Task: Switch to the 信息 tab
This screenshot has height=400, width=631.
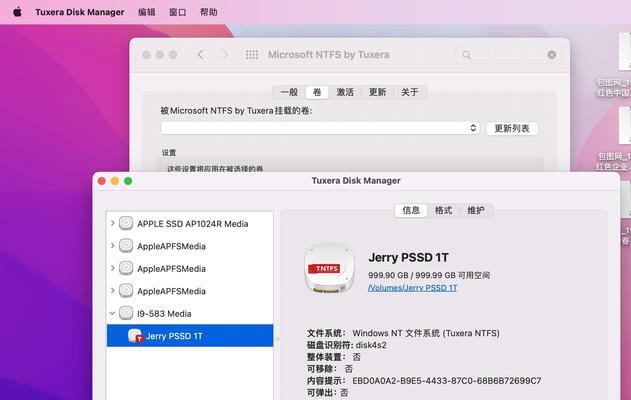Action: 411,210
